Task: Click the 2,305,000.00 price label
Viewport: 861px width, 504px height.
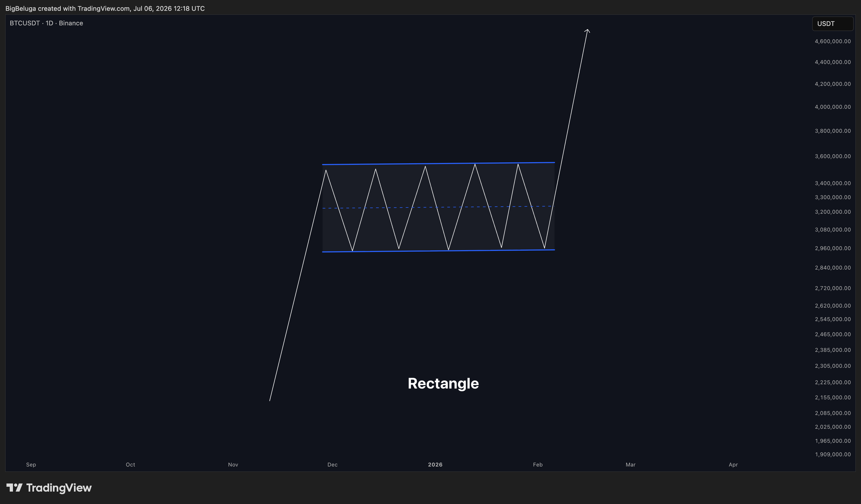Action: [x=833, y=366]
